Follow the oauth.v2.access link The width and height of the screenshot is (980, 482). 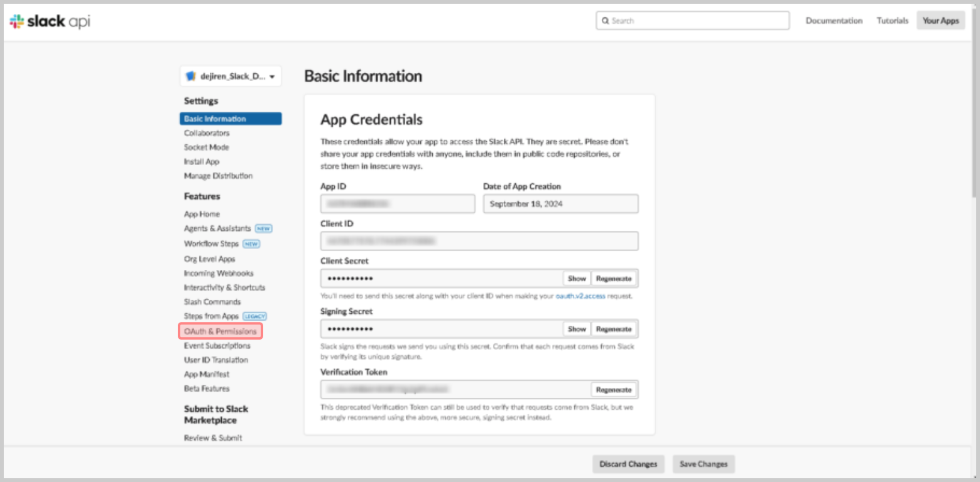(580, 296)
